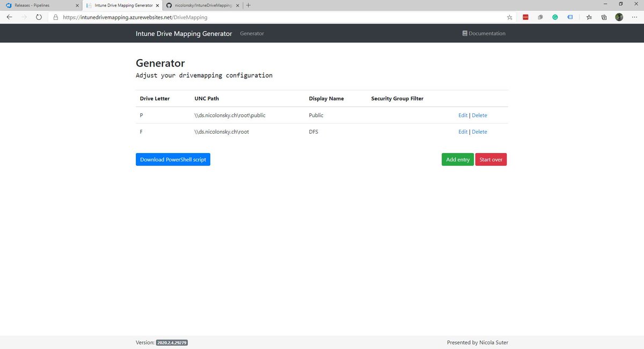Image resolution: width=644 pixels, height=349 pixels.
Task: Click the drive letter P cell
Action: pyautogui.click(x=142, y=115)
